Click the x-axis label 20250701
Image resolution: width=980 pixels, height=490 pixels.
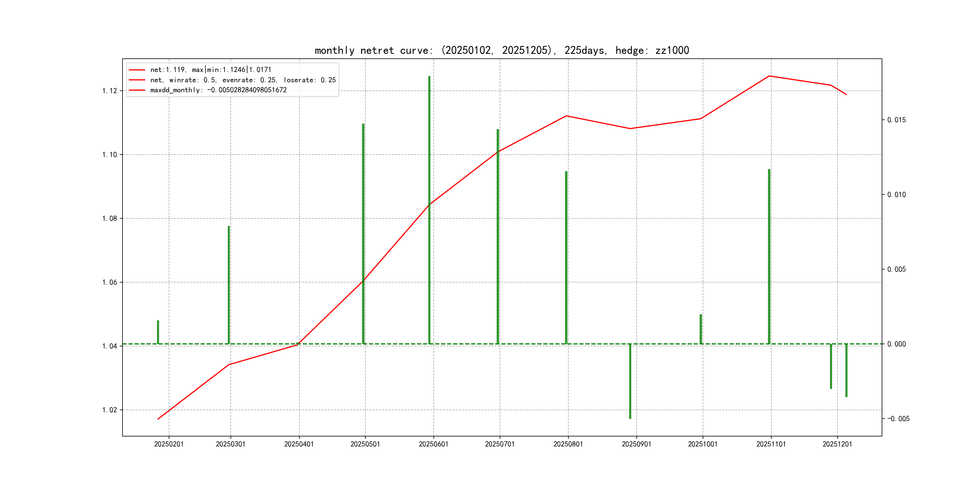[x=499, y=444]
